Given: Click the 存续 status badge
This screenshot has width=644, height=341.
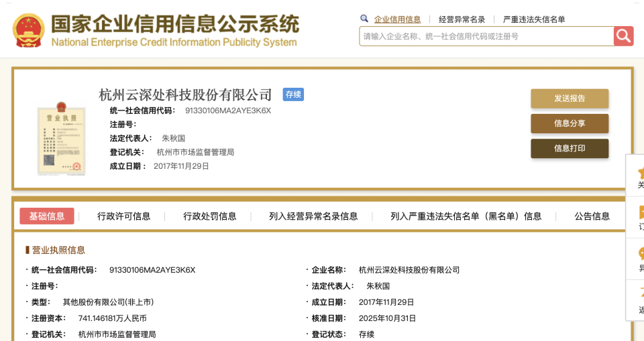Looking at the screenshot, I should 293,94.
